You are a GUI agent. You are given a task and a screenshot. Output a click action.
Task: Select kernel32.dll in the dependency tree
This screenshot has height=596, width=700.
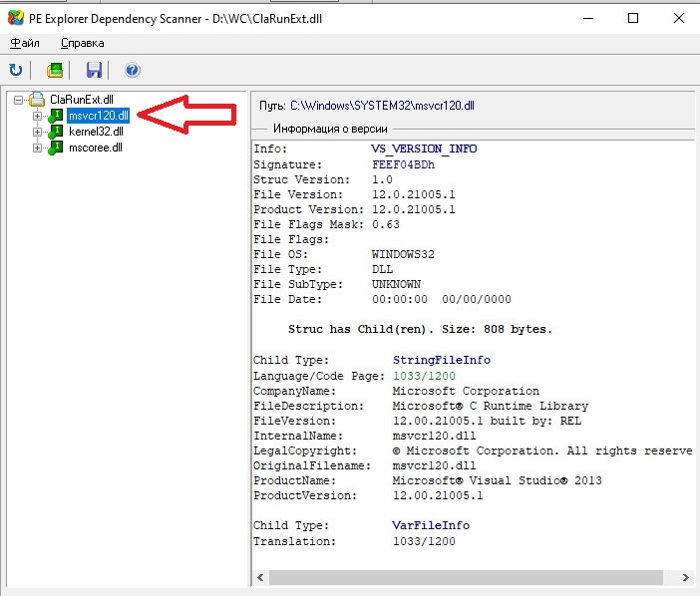click(x=96, y=132)
